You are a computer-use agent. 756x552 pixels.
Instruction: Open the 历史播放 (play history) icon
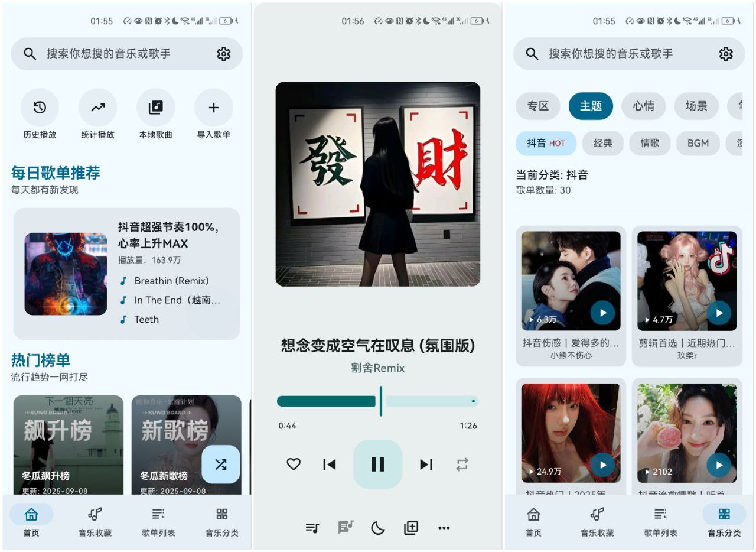(x=39, y=108)
